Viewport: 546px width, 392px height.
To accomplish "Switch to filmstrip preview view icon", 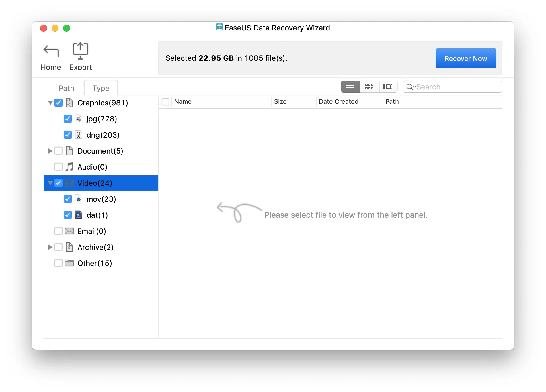I will 388,87.
